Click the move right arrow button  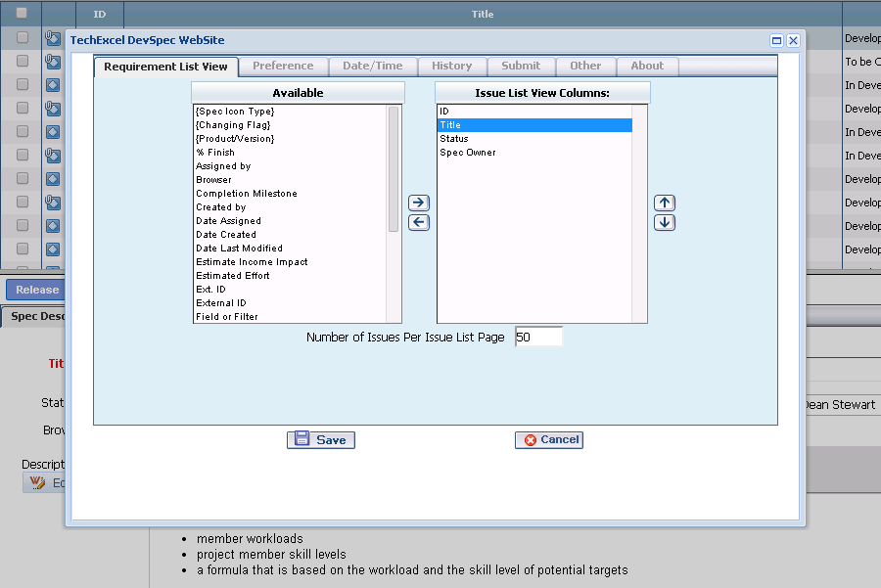pyautogui.click(x=418, y=203)
